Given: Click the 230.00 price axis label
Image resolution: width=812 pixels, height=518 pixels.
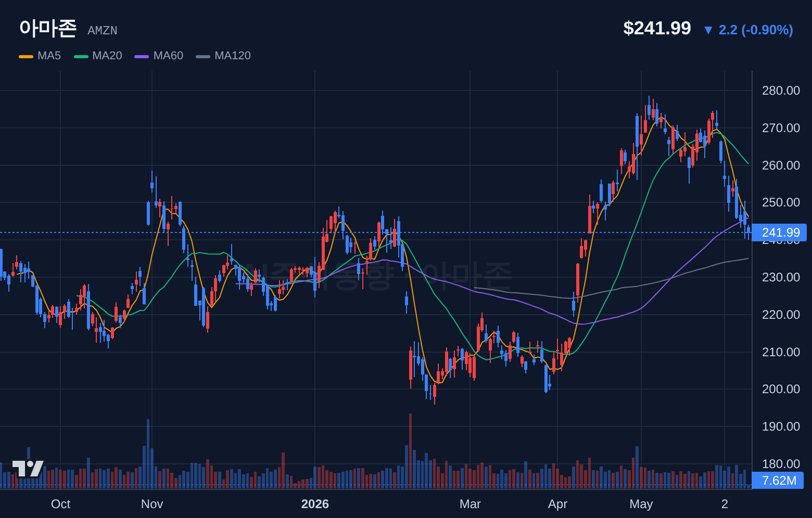Looking at the screenshot, I should click(781, 277).
